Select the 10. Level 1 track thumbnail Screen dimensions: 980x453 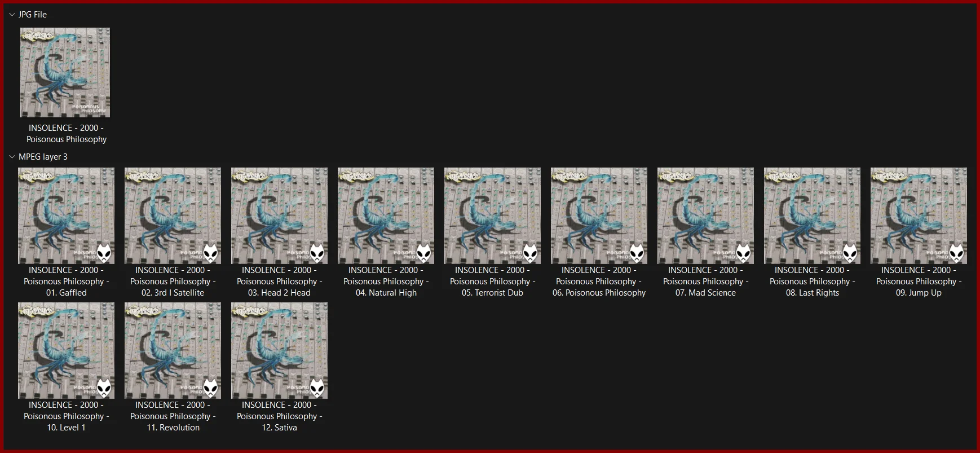click(x=66, y=350)
